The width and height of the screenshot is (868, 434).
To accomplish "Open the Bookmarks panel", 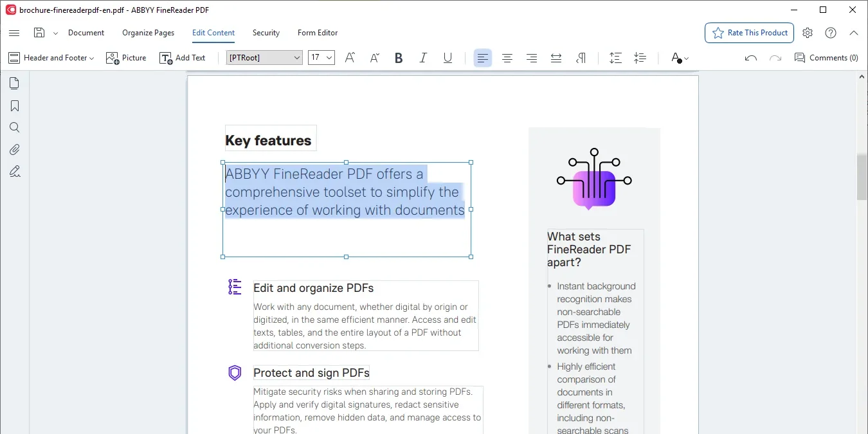I will point(14,105).
